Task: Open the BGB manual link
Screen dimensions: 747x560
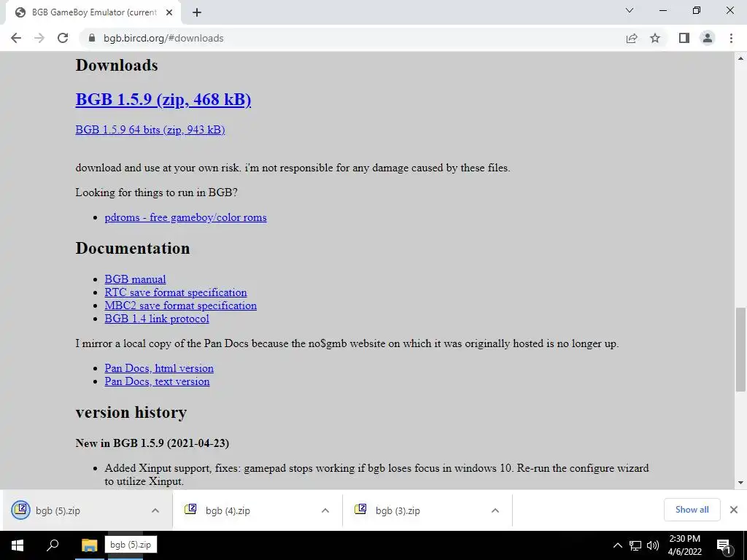Action: click(135, 279)
